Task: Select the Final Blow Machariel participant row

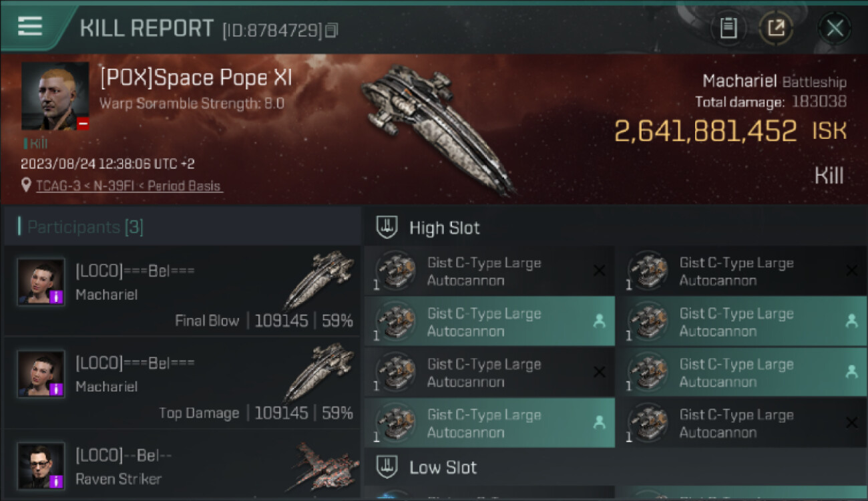Action: tap(182, 291)
